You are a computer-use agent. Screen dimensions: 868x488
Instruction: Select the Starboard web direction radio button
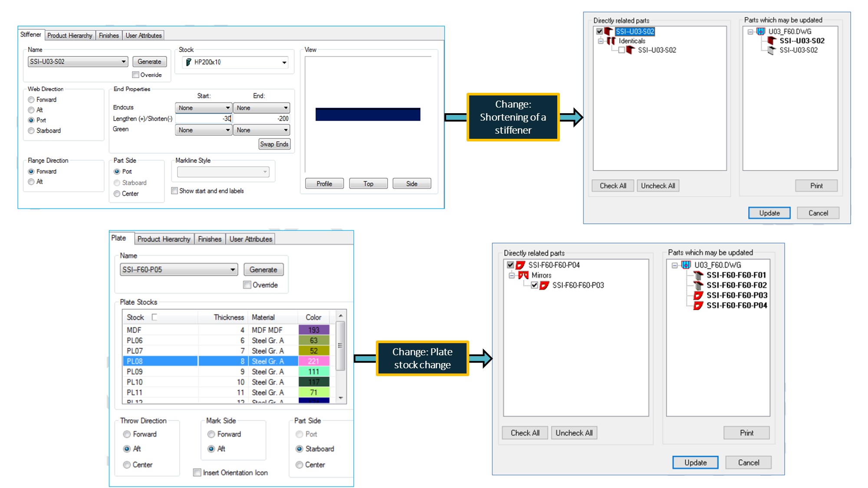pyautogui.click(x=31, y=131)
